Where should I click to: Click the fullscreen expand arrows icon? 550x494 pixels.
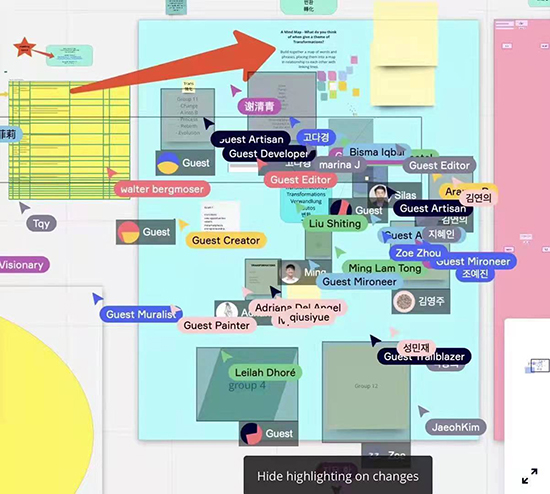529,476
